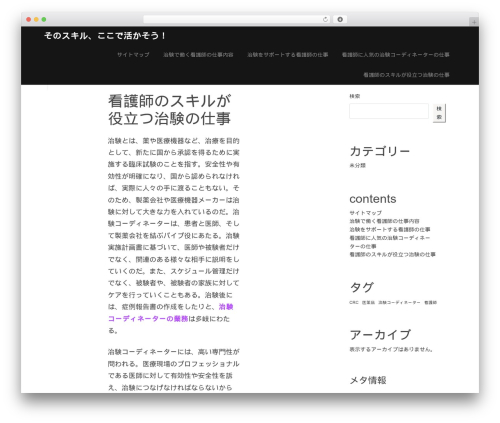The image size is (500, 423).
Task: Open a new tab with the plus icon
Action: (x=474, y=22)
